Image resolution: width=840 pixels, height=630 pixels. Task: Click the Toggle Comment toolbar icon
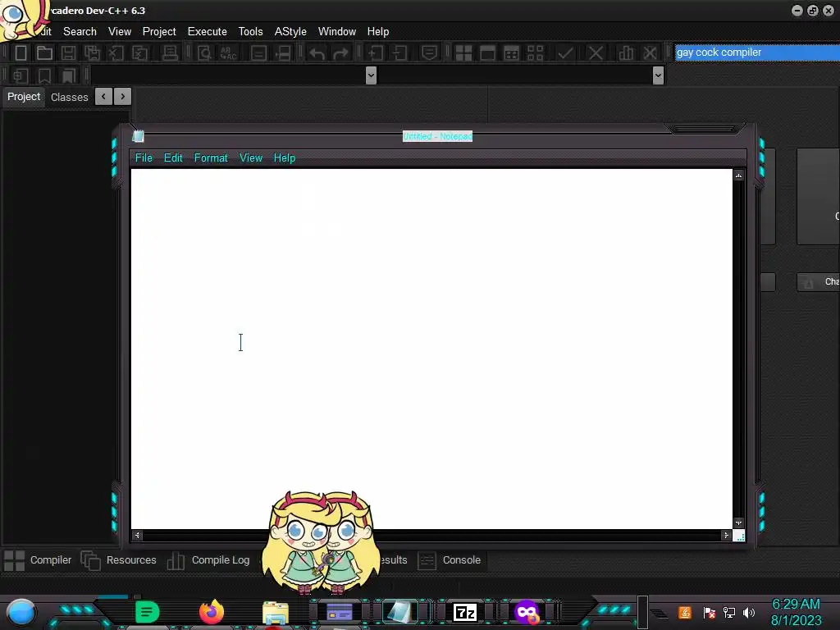[x=429, y=52]
